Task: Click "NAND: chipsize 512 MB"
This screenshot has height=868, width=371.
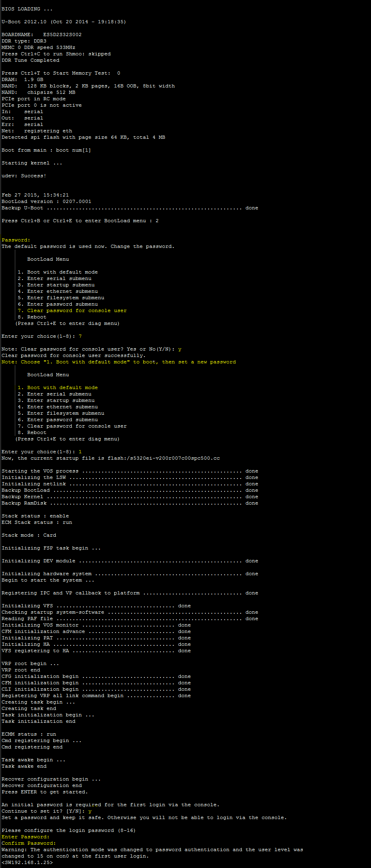Action: point(39,92)
